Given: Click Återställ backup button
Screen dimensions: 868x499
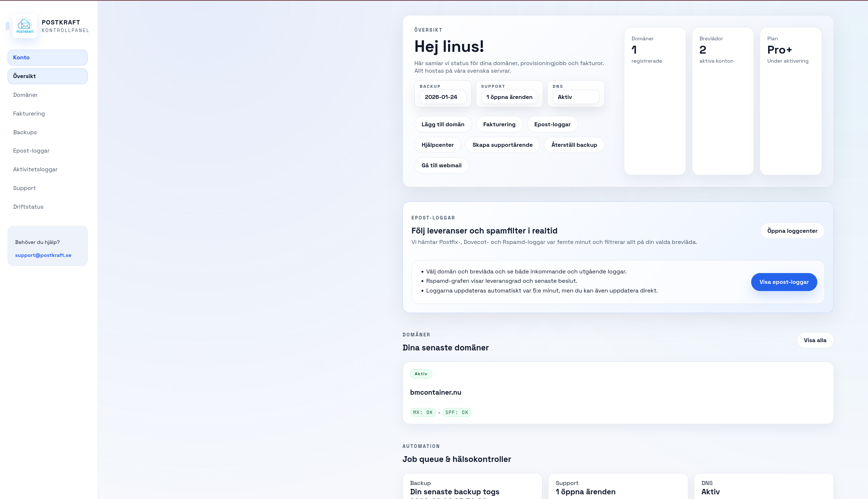Looking at the screenshot, I should [574, 145].
